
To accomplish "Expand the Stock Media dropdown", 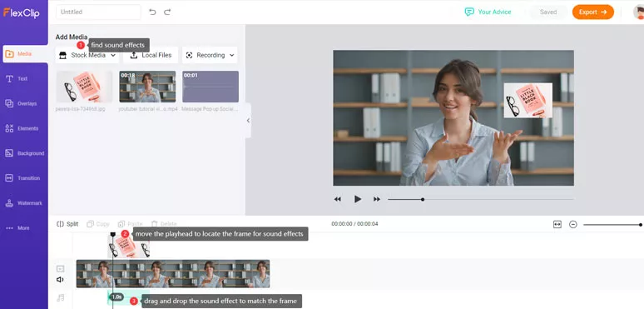I will coord(87,55).
